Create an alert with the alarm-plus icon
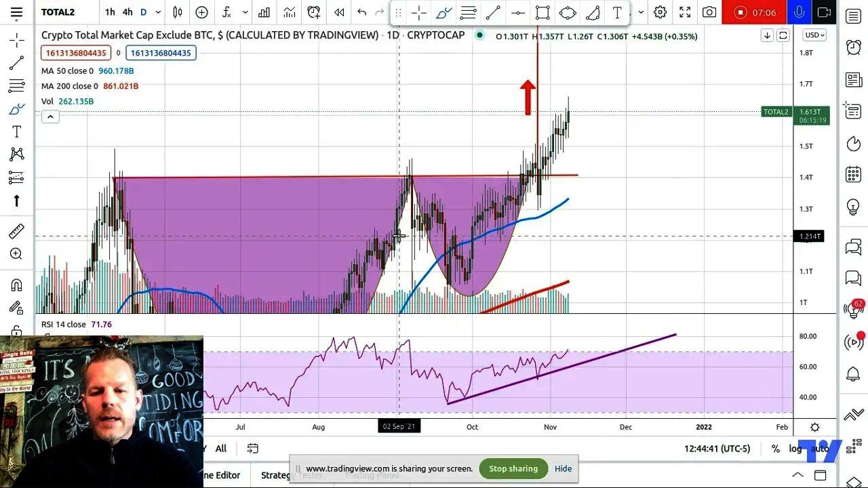This screenshot has width=868, height=488. pos(313,12)
